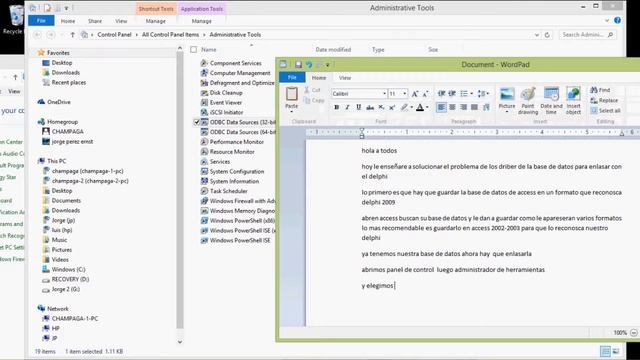Switch to large icons view in Explorer

(616, 351)
